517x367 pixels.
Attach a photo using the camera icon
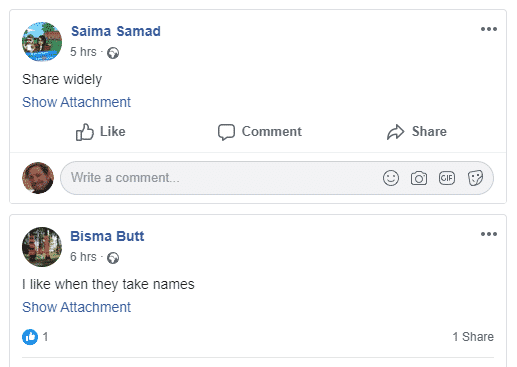point(419,178)
